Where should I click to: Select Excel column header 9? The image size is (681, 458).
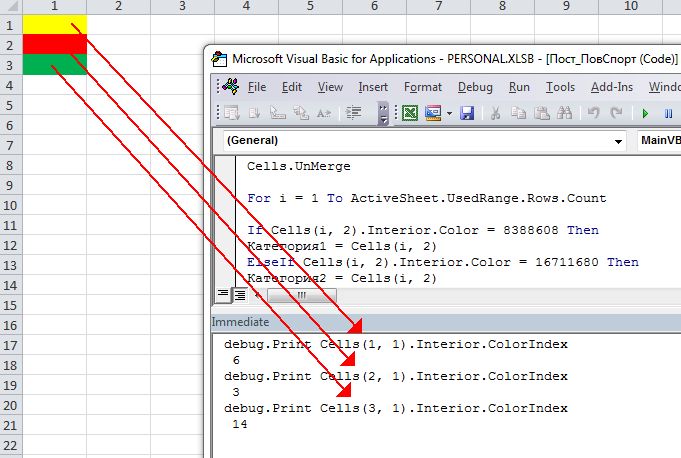tap(566, 6)
